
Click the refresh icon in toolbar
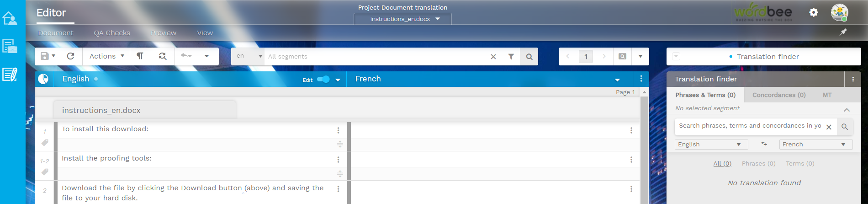[70, 56]
